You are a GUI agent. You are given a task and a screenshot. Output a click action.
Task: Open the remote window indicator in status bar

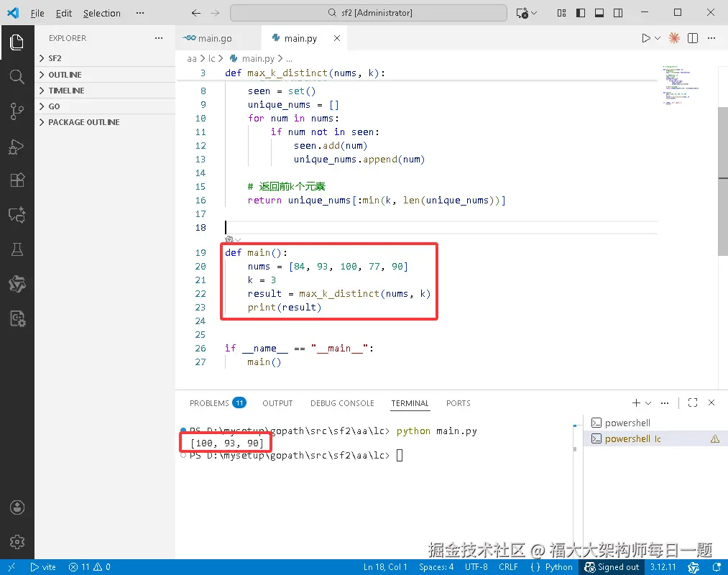point(11,567)
